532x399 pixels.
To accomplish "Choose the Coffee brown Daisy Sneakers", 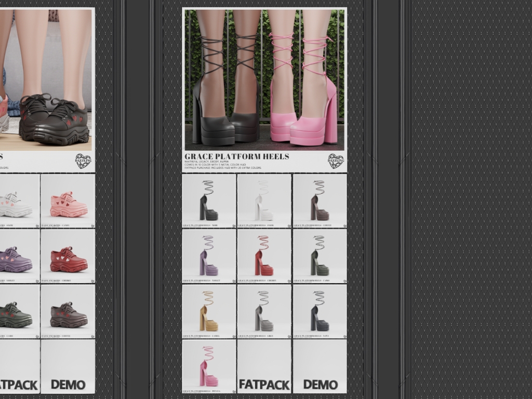I will (x=68, y=311).
